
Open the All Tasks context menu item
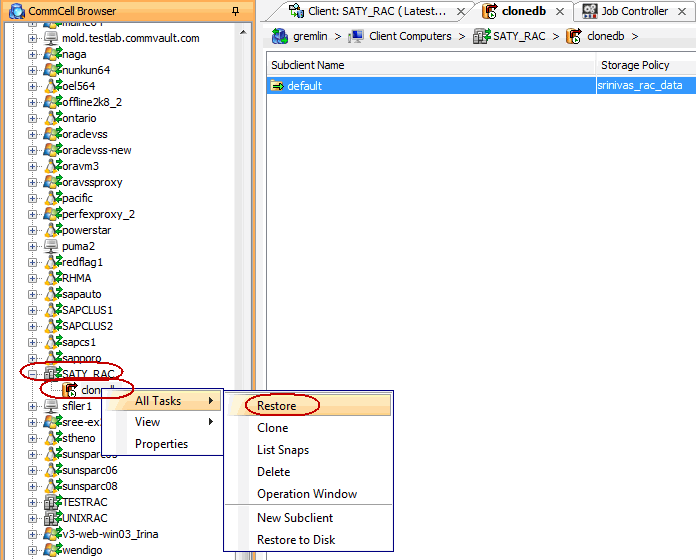pyautogui.click(x=162, y=401)
